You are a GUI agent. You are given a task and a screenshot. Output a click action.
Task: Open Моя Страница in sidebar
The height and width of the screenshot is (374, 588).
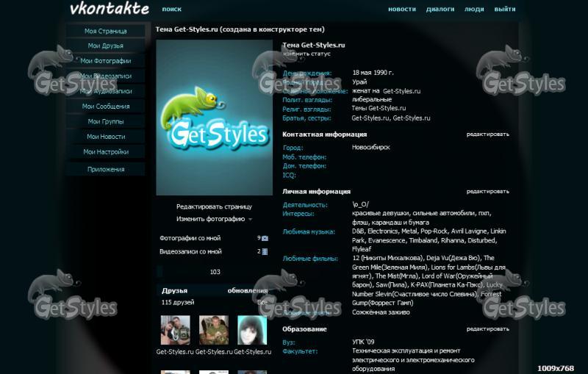(x=105, y=31)
